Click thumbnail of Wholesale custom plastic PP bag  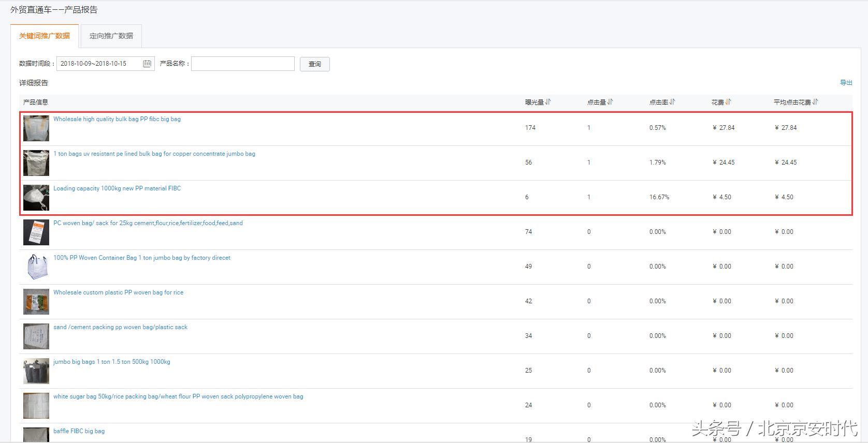point(36,302)
